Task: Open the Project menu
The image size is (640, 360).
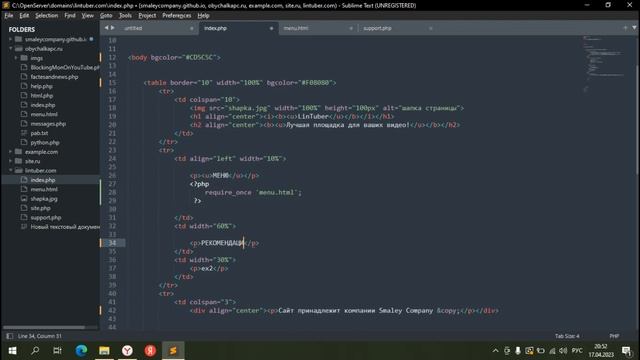Action: click(x=147, y=16)
